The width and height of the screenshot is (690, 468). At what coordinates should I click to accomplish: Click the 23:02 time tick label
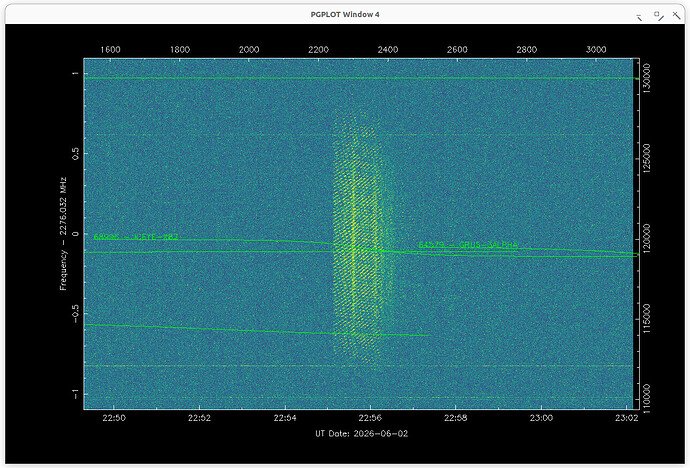(626, 418)
